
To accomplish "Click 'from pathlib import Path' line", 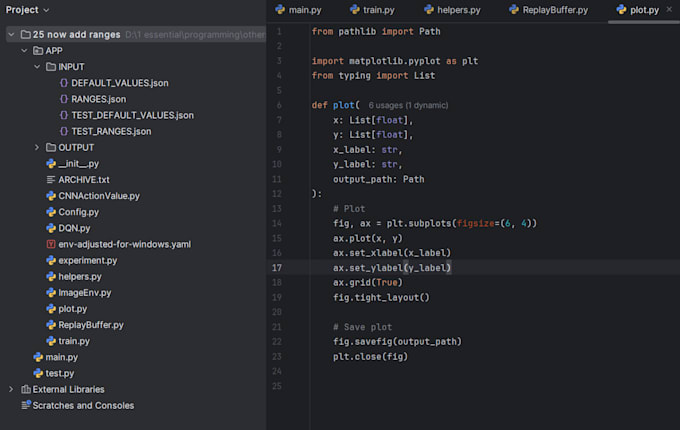I will (376, 31).
